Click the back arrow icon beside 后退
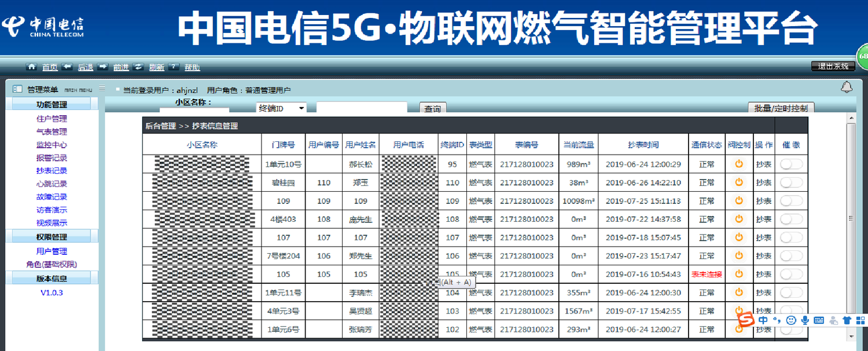 pyautogui.click(x=67, y=67)
